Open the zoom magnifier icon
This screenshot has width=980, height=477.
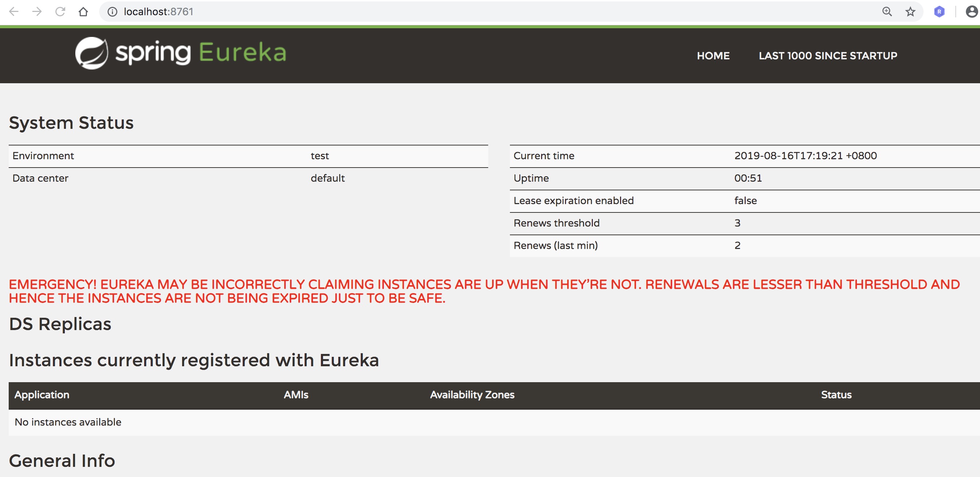point(887,12)
